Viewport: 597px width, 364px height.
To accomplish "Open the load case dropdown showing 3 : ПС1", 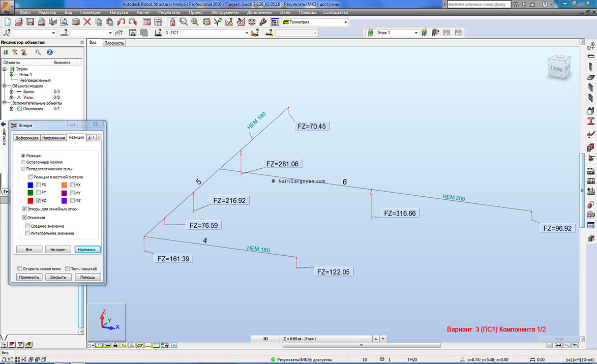I will [247, 33].
